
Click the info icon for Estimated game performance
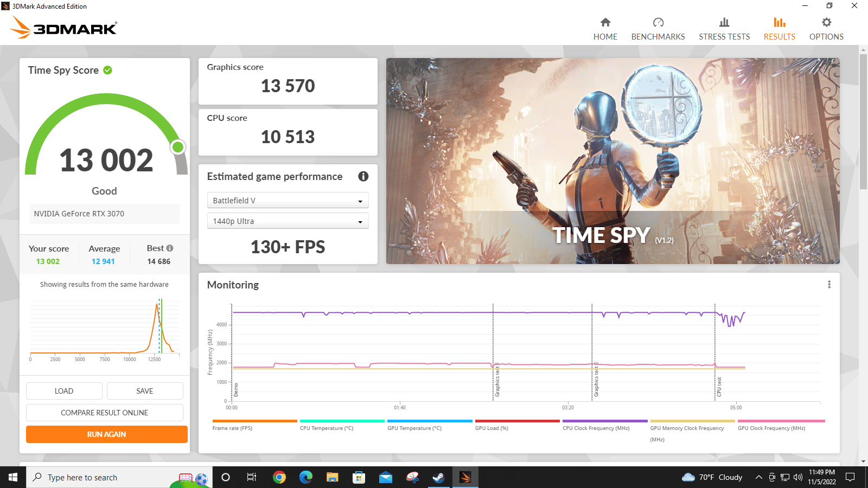pos(363,176)
